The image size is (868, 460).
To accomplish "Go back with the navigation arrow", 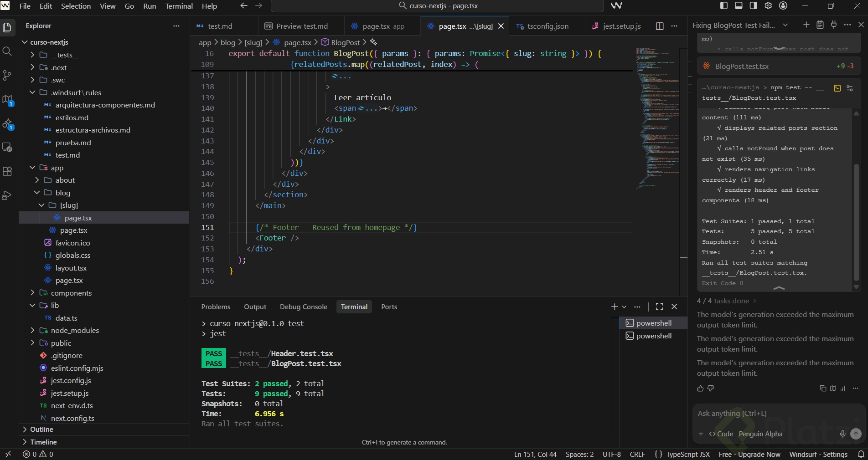I will coord(244,6).
